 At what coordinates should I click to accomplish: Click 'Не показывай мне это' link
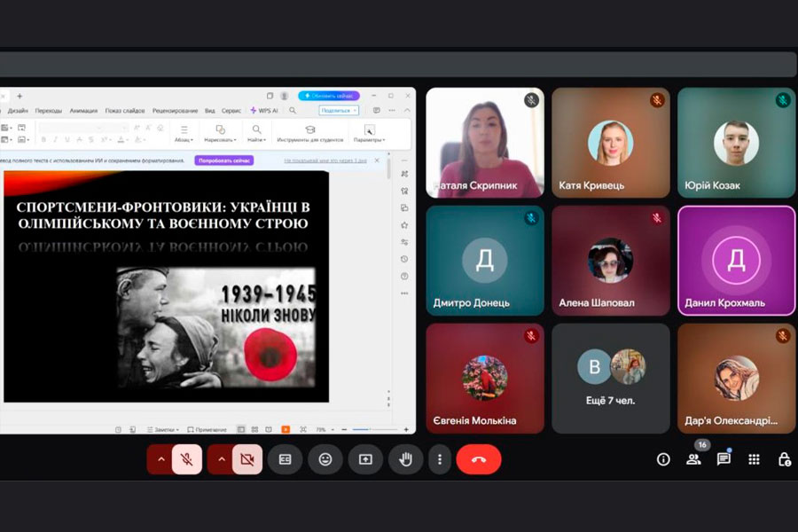point(325,160)
